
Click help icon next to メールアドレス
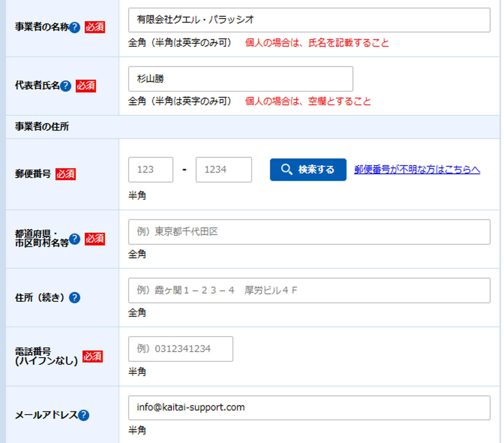[x=84, y=415]
